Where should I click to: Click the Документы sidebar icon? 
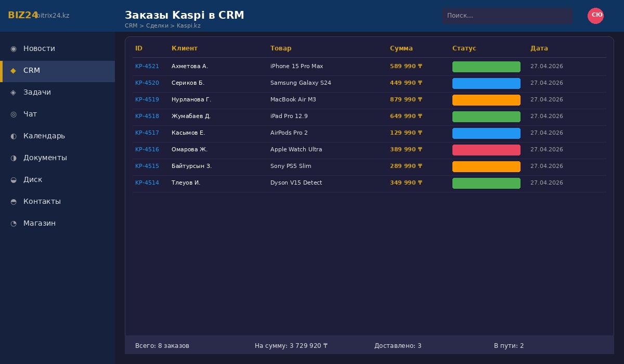pos(14,158)
